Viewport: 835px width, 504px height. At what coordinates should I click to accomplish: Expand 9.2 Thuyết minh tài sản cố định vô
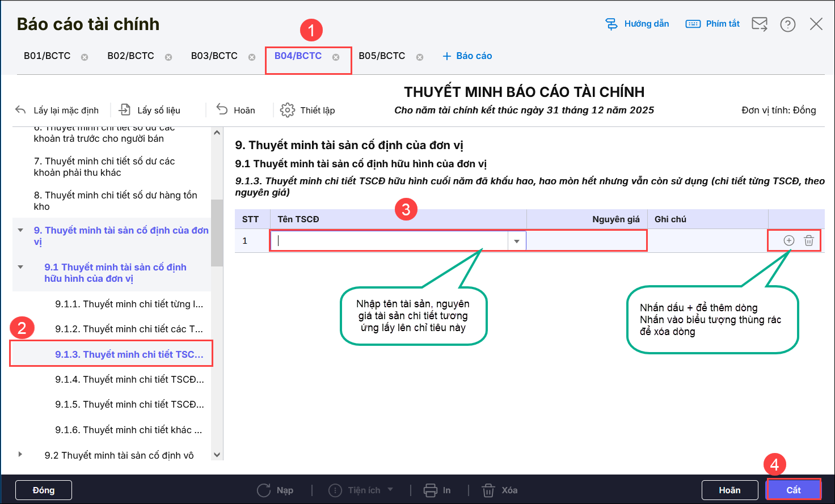[20, 455]
